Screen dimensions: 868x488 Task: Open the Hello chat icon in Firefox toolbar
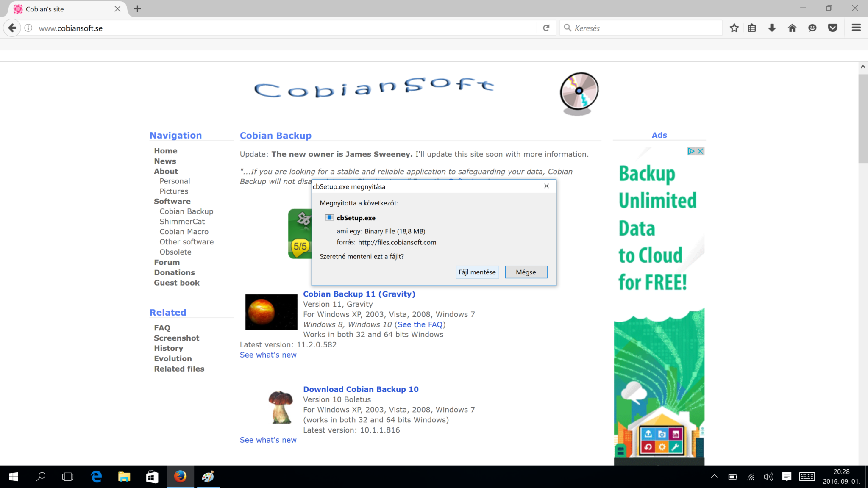click(x=812, y=28)
